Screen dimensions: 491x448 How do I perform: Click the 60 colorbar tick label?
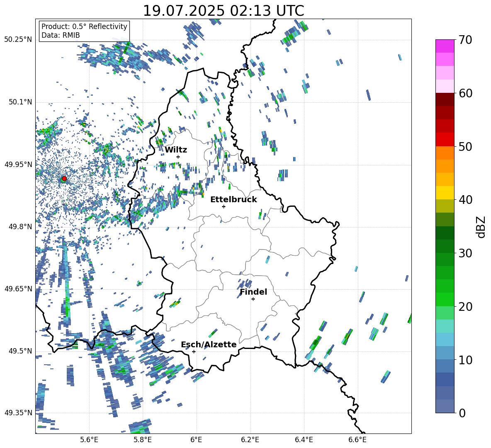[x=465, y=93]
